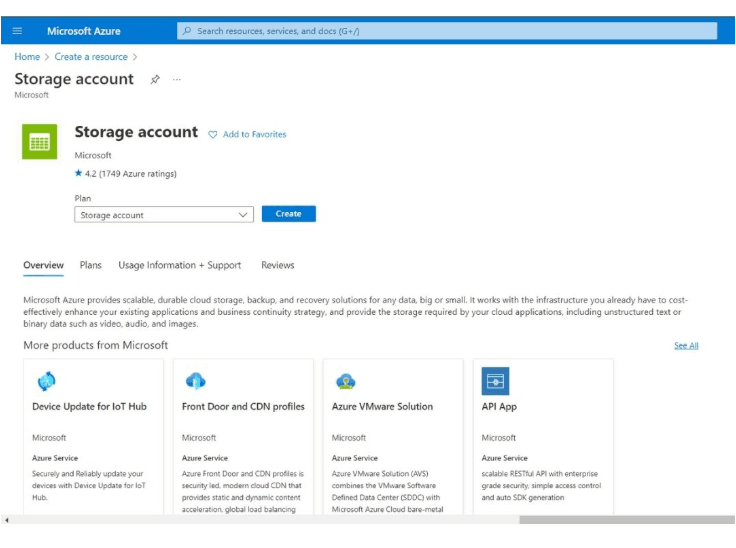Click the scroll left arrow

(x=7, y=520)
